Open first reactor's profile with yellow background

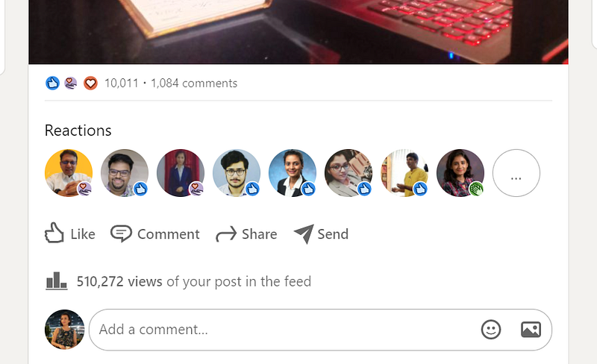pyautogui.click(x=69, y=173)
